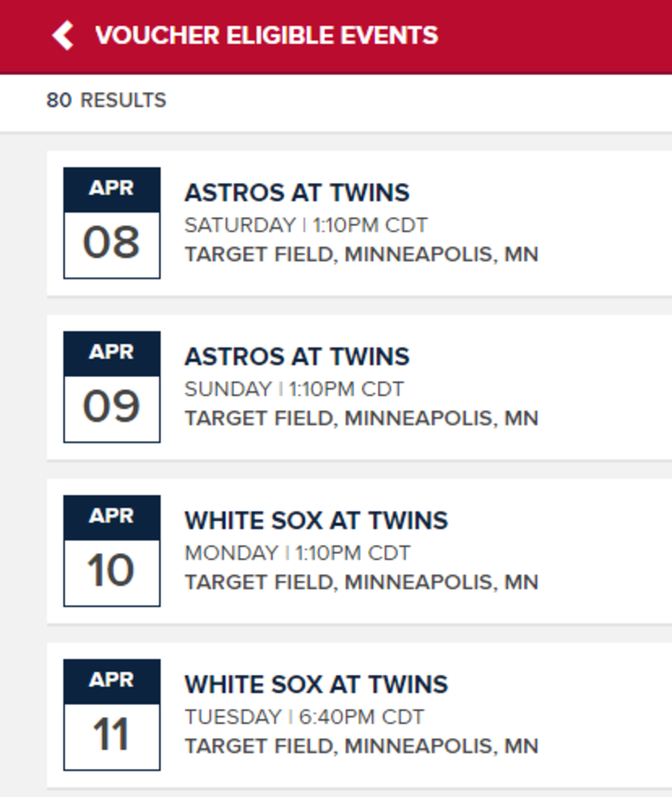672x797 pixels.
Task: Click the APR month label above day 08
Action: tap(111, 188)
